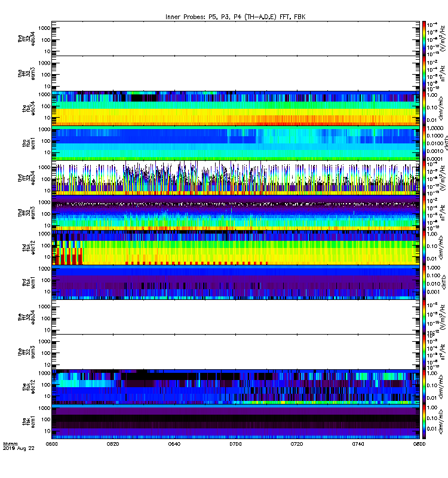Click the 0720 time axis label

coord(297,444)
